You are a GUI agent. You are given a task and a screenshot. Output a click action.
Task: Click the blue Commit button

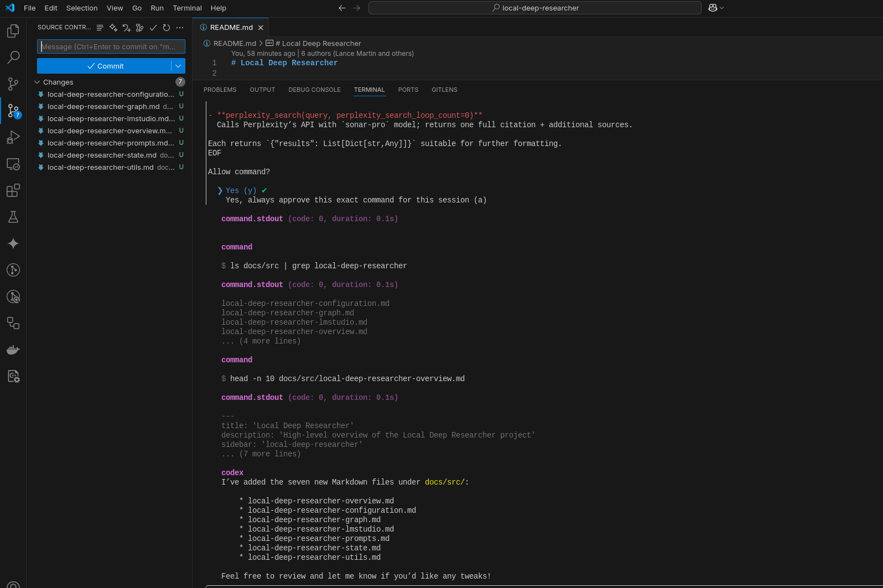pyautogui.click(x=105, y=66)
